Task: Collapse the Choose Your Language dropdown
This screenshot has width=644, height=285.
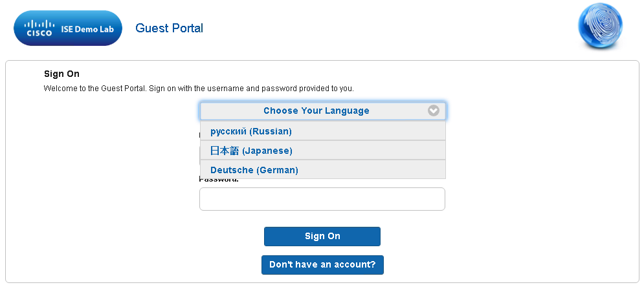Action: (322, 111)
